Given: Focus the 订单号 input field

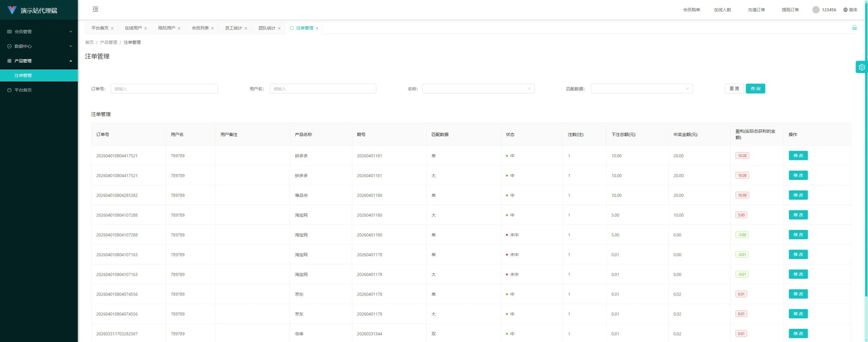Looking at the screenshot, I should (164, 89).
